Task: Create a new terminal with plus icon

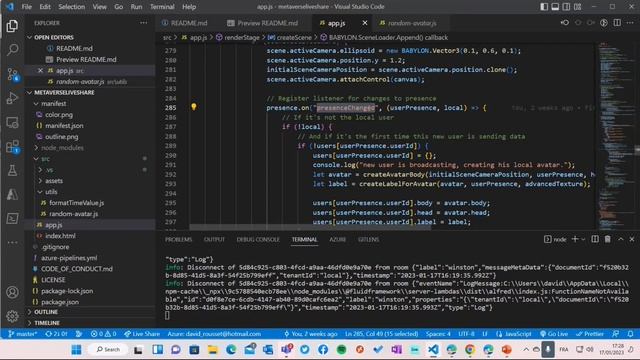Action: coord(575,239)
